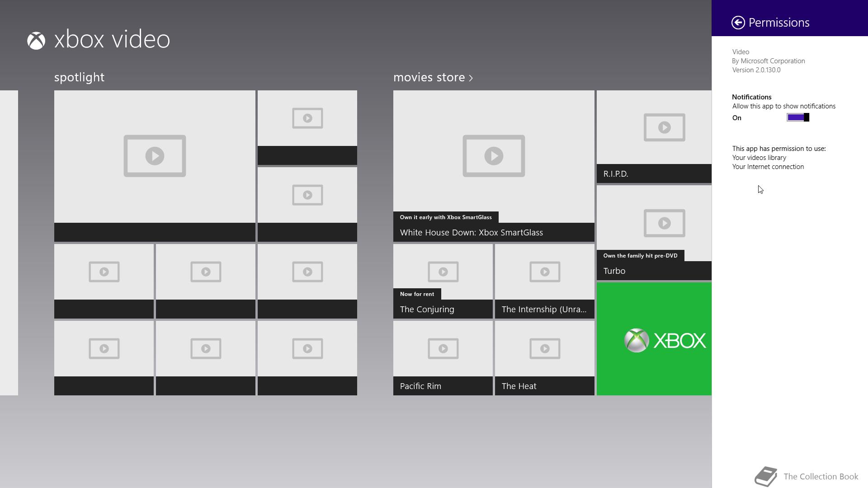Open the White House Down: Xbox SmartGlass tile
The height and width of the screenshot is (488, 868).
click(494, 166)
